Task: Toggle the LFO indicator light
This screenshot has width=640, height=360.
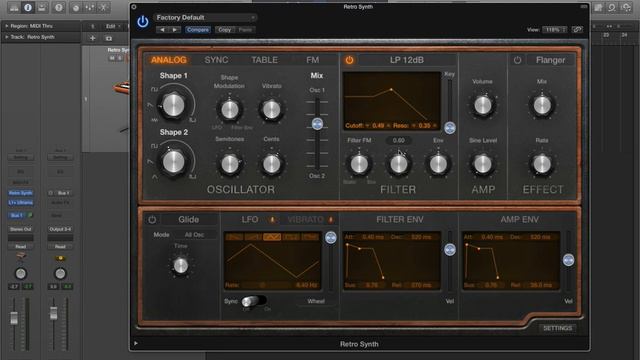Action: tap(273, 220)
